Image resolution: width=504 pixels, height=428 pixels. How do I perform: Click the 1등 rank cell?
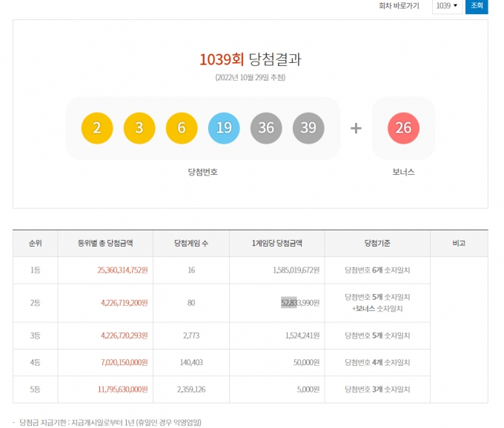tap(36, 270)
